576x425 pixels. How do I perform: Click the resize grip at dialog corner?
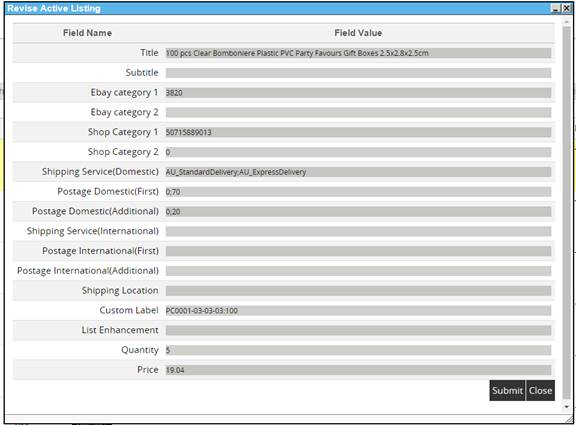(x=569, y=419)
